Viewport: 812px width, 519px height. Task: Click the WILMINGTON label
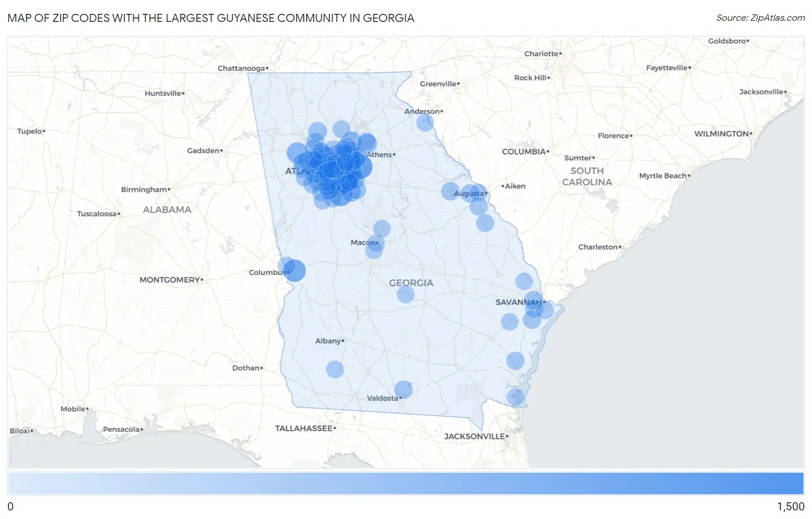722,133
